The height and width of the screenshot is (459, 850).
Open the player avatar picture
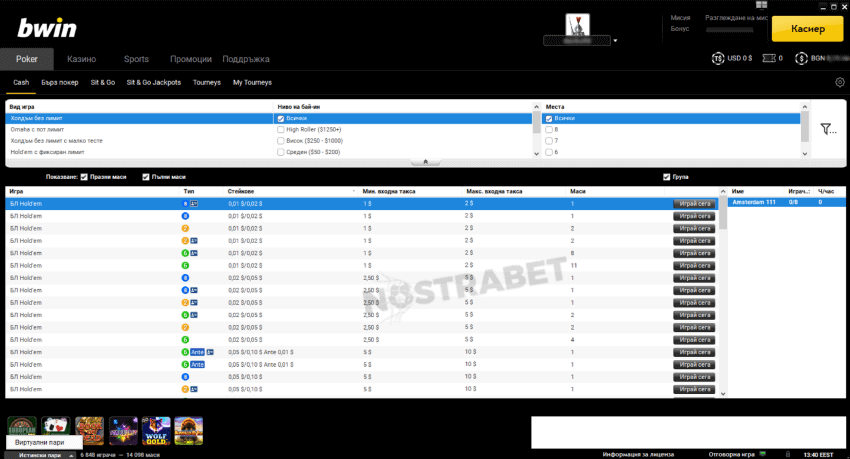pyautogui.click(x=577, y=24)
